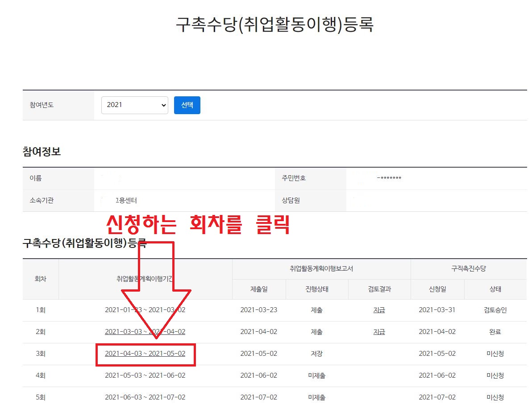Click the 제출일 column header
The width and height of the screenshot is (532, 408).
(259, 289)
